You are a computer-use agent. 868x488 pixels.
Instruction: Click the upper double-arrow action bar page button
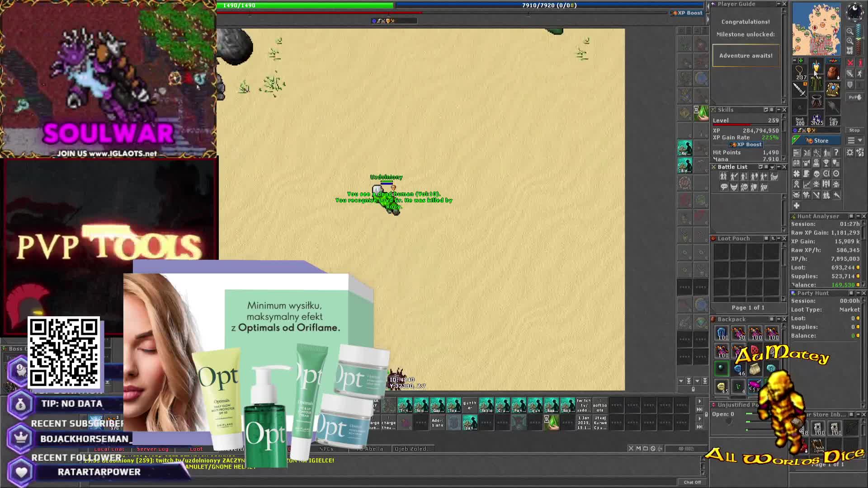699,409
